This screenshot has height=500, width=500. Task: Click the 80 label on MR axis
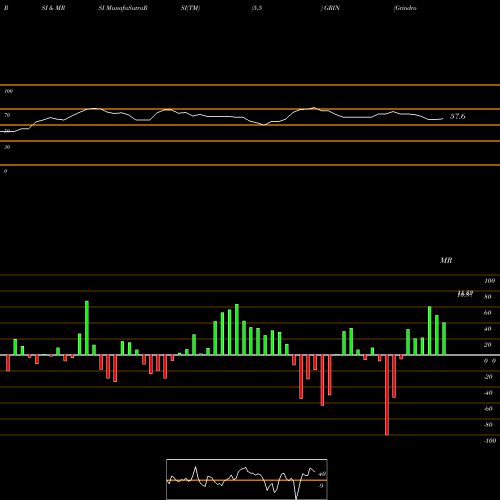(488, 297)
